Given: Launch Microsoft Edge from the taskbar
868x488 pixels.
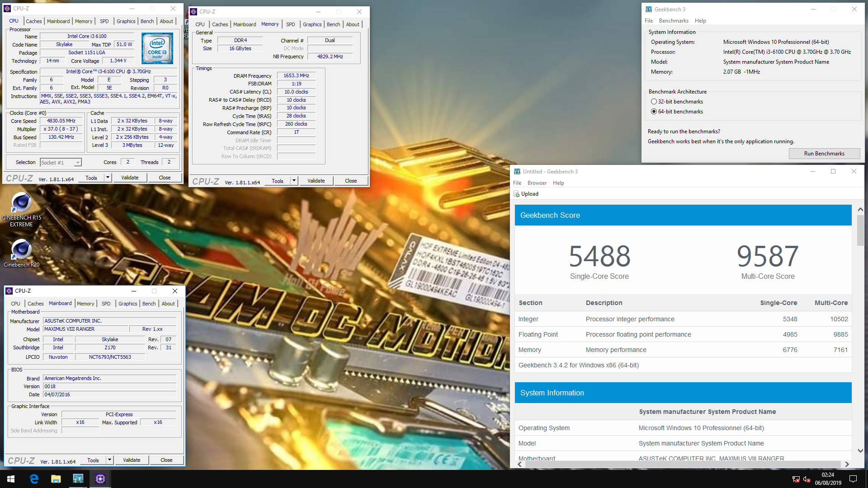Looking at the screenshot, I should (34, 479).
